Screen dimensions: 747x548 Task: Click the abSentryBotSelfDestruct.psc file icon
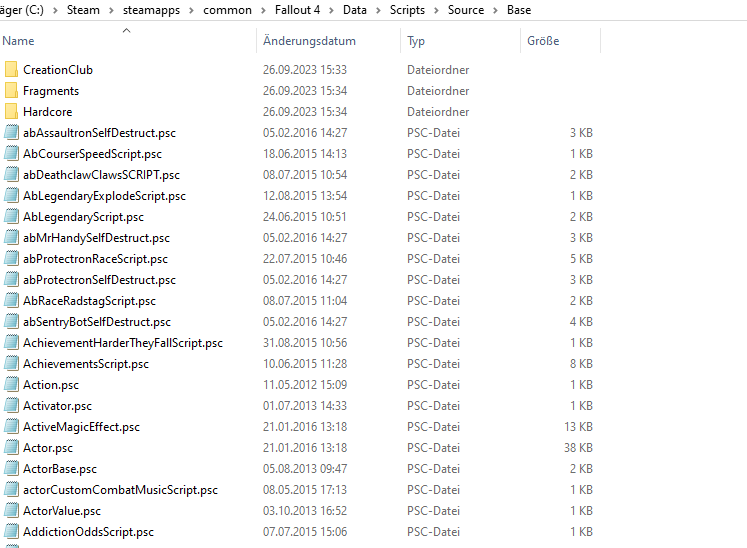point(11,321)
